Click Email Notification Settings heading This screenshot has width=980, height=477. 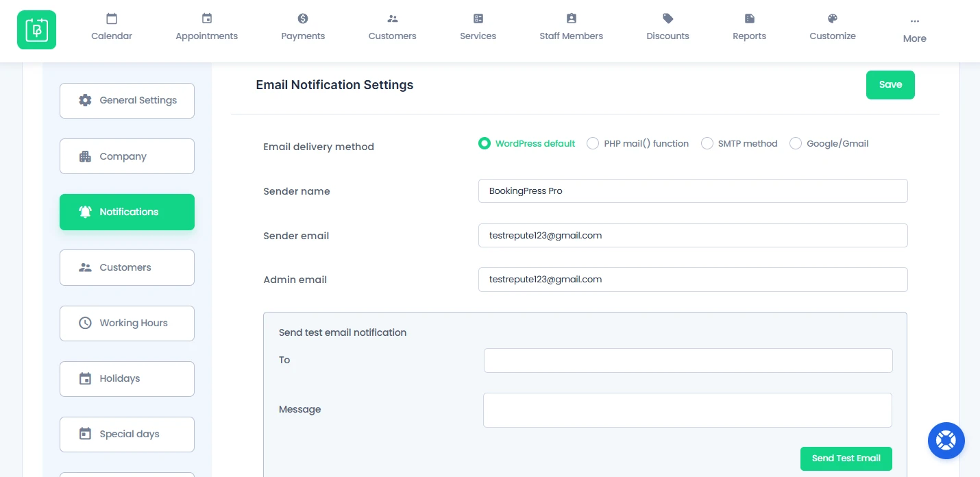pos(334,85)
